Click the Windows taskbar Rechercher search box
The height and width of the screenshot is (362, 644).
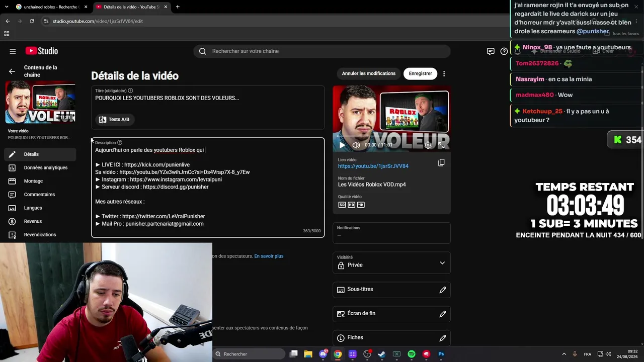(249, 354)
